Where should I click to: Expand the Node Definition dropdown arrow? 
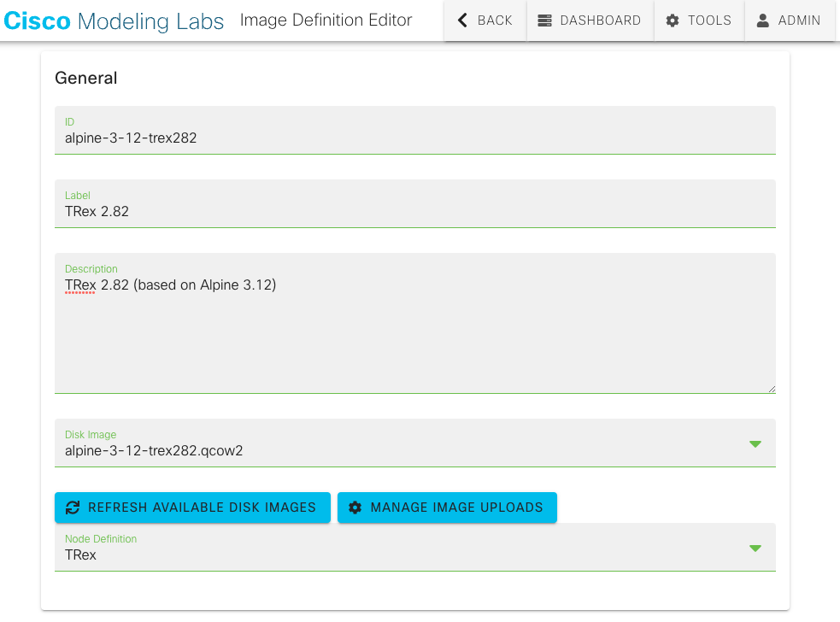pyautogui.click(x=755, y=548)
